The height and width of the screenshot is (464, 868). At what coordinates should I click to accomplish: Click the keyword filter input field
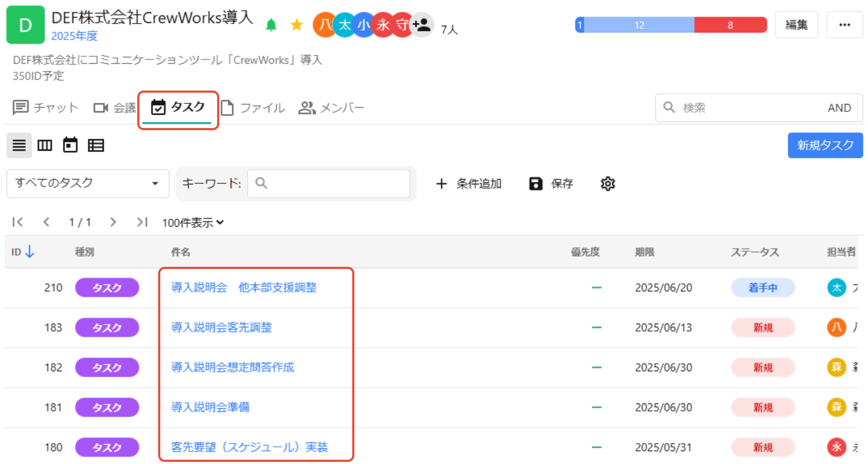click(x=329, y=183)
